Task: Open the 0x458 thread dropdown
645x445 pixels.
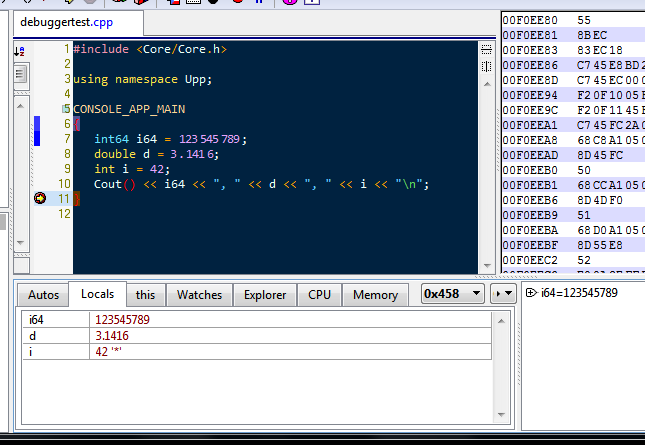Action: click(x=452, y=294)
